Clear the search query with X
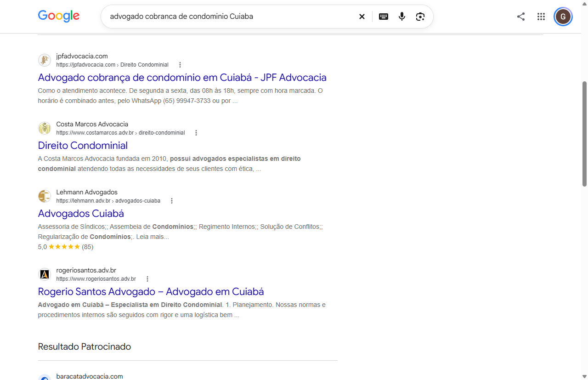The width and height of the screenshot is (588, 380). (362, 17)
